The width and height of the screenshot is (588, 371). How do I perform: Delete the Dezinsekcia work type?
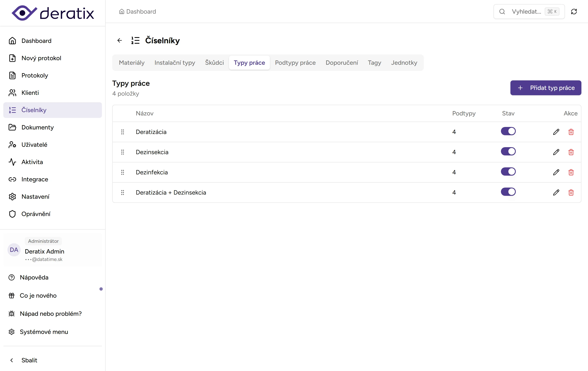coord(571,152)
